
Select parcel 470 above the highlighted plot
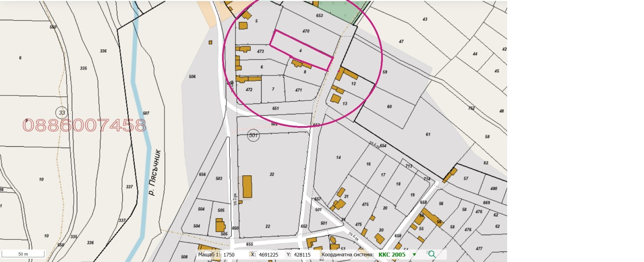click(x=306, y=31)
